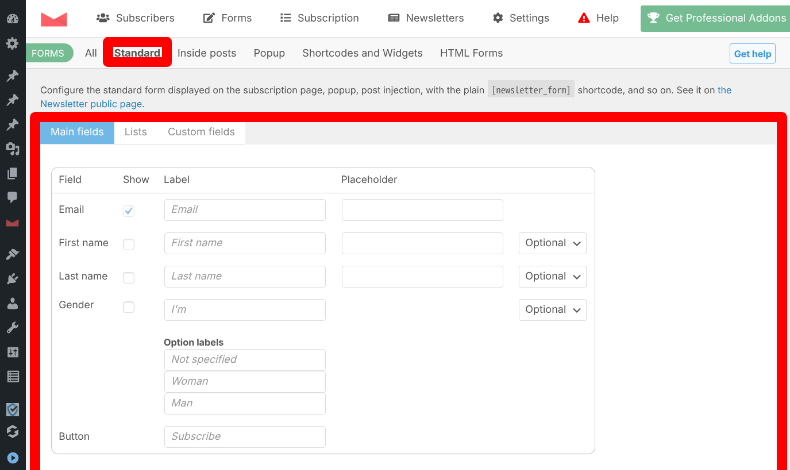Screen dimensions: 790x470
Task: Enable the First name show checkbox
Action: [x=129, y=244]
